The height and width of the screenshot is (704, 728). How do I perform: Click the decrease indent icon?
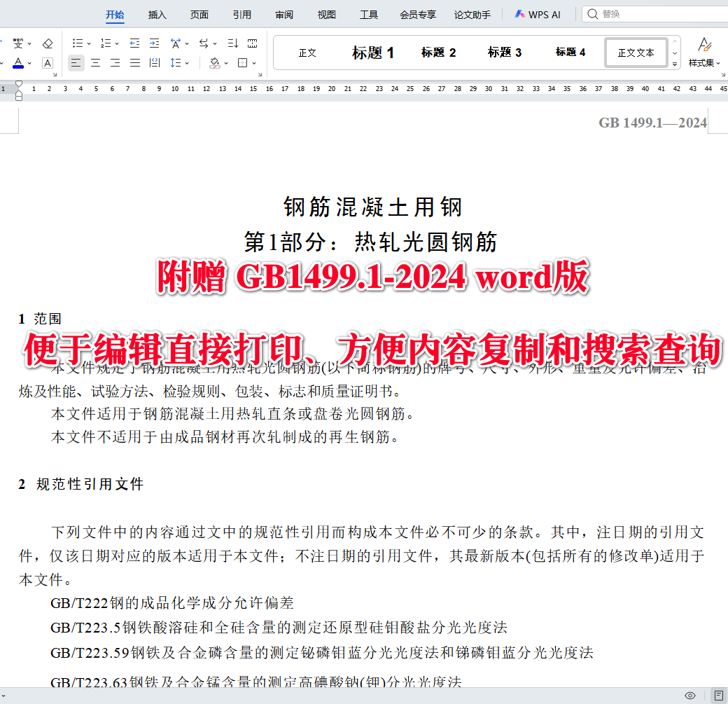(x=134, y=43)
